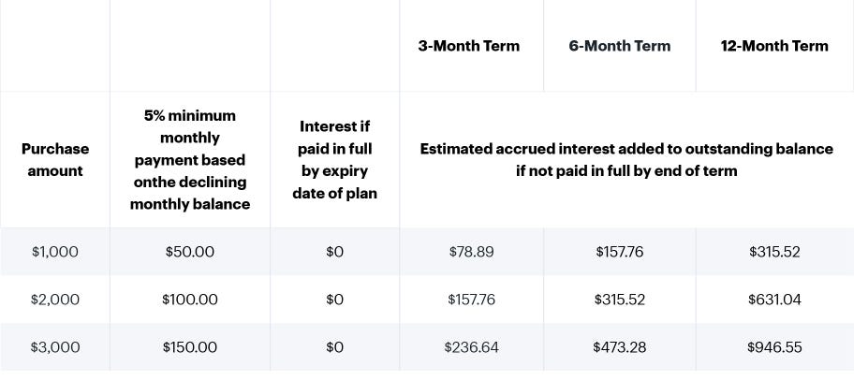Click the Interest if paid in full header
868x381 pixels.
point(334,159)
